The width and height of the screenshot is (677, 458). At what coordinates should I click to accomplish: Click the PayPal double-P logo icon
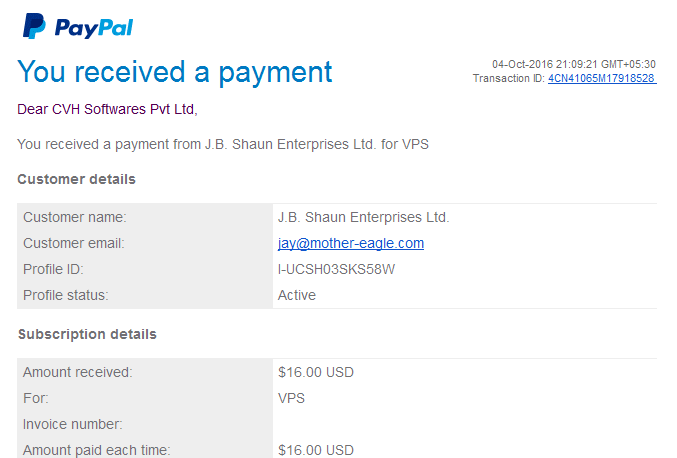click(34, 26)
